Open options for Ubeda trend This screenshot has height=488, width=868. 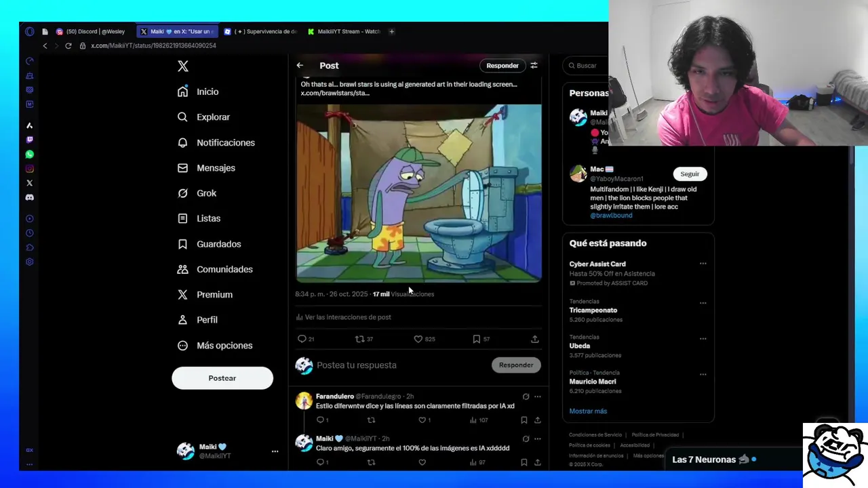[703, 338]
